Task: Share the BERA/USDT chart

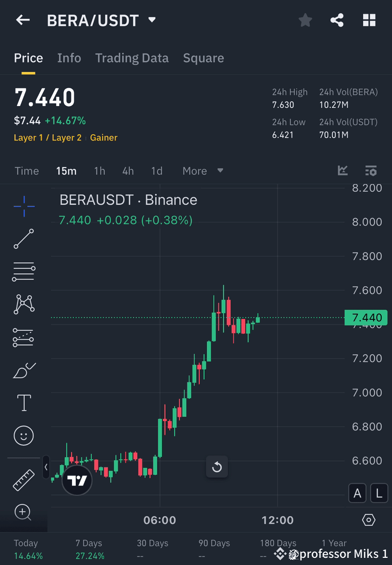Action: pyautogui.click(x=337, y=20)
